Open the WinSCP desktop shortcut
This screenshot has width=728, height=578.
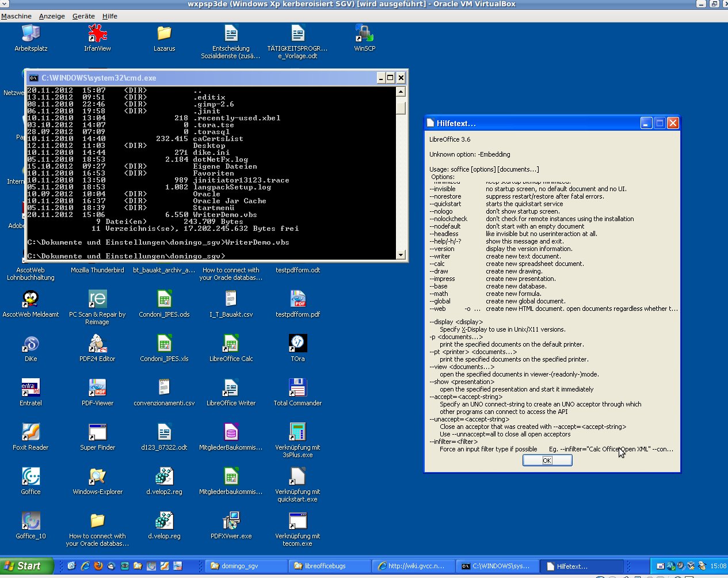(364, 35)
